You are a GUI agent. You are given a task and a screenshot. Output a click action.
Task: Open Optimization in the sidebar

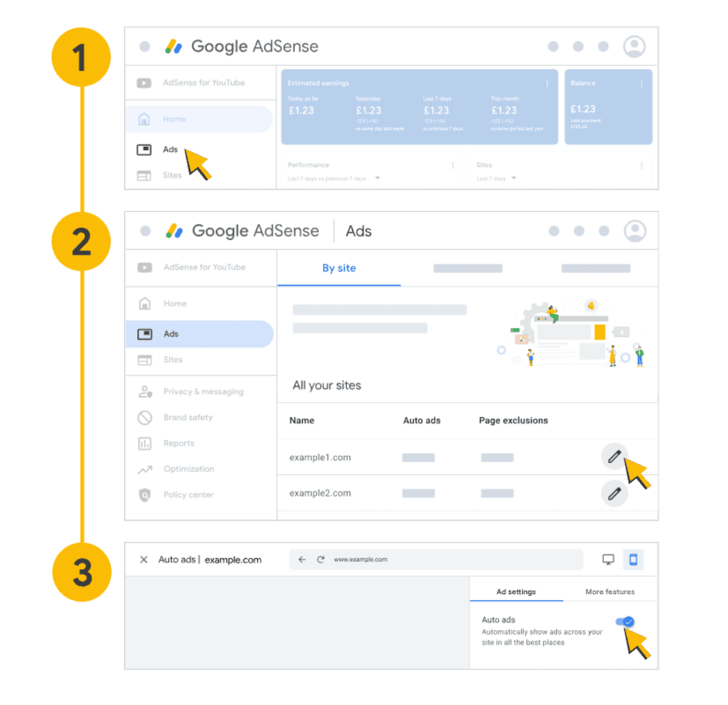[x=189, y=469]
